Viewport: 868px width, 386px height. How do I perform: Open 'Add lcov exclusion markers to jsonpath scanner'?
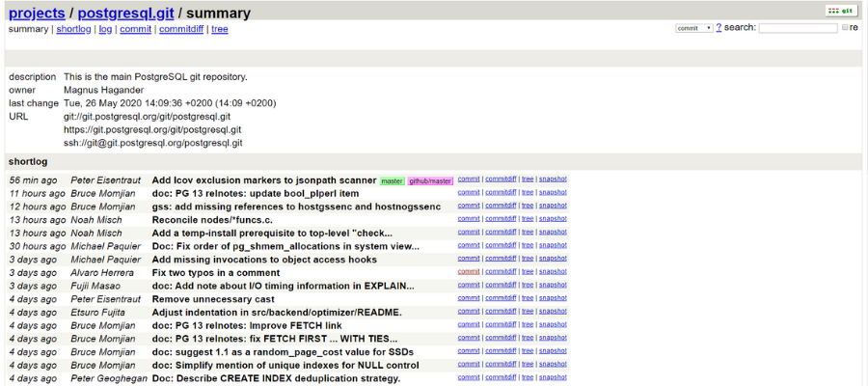click(x=264, y=180)
